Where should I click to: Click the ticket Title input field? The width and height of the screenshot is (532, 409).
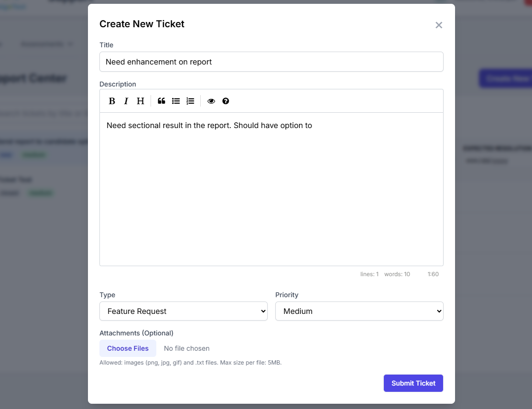click(x=271, y=62)
